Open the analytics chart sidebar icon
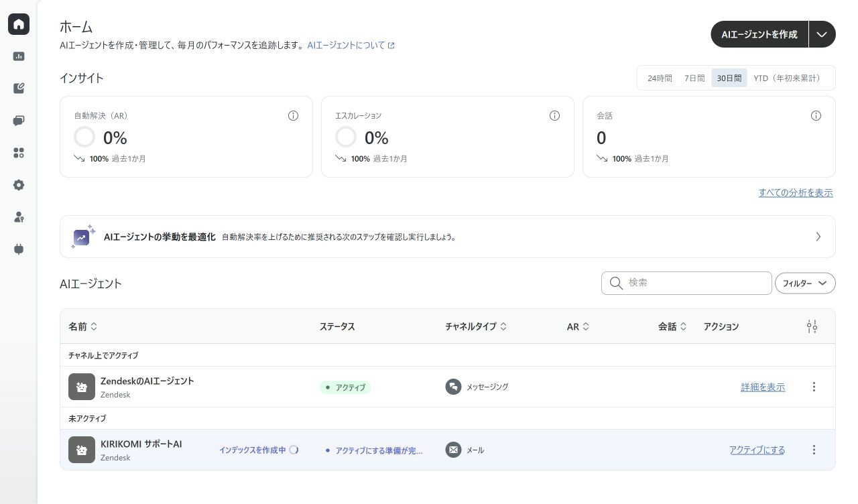The width and height of the screenshot is (858, 504). (19, 56)
